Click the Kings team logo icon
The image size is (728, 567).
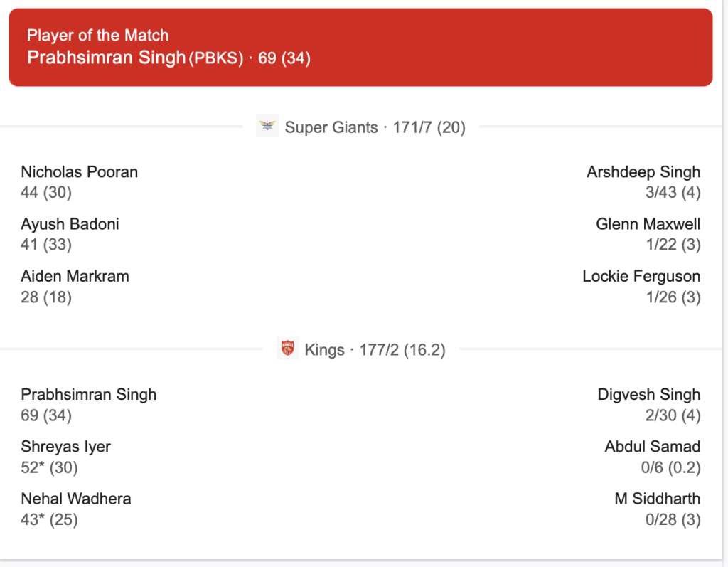[287, 349]
